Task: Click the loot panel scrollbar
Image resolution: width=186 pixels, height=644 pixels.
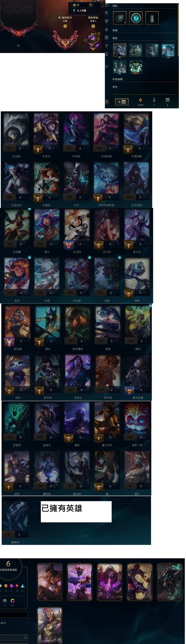Action: click(178, 30)
